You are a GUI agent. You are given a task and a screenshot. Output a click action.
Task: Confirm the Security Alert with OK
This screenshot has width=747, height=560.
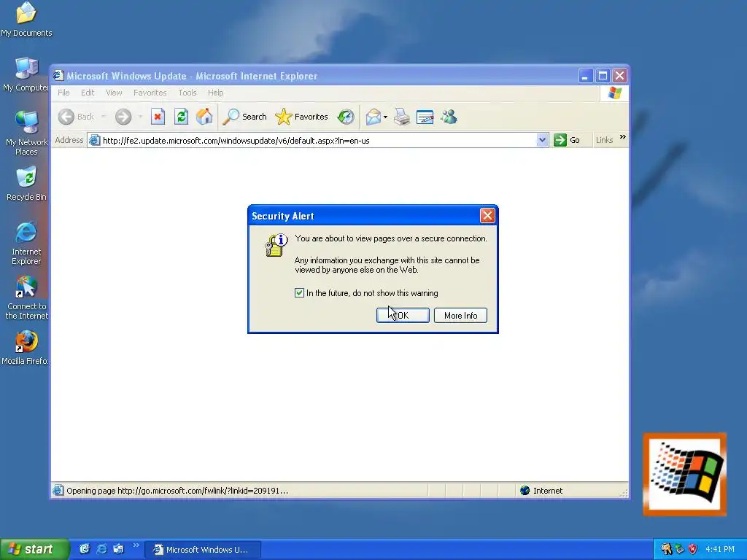pos(403,315)
